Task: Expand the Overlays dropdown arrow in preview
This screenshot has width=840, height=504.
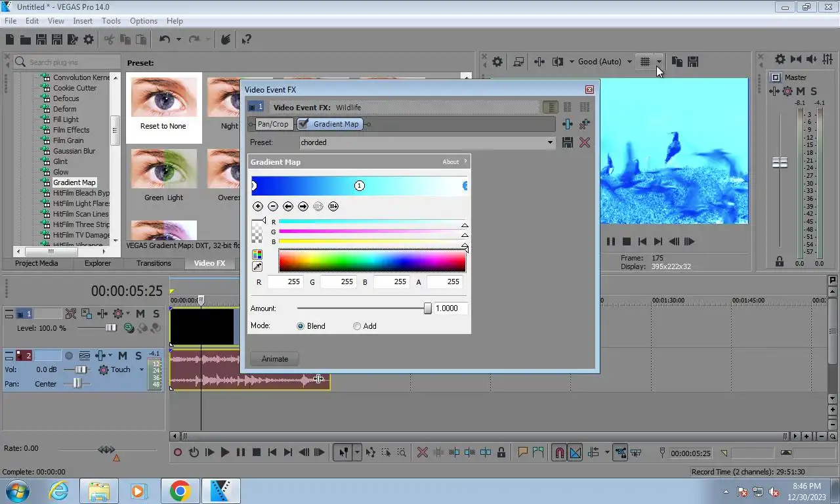Action: click(x=658, y=62)
